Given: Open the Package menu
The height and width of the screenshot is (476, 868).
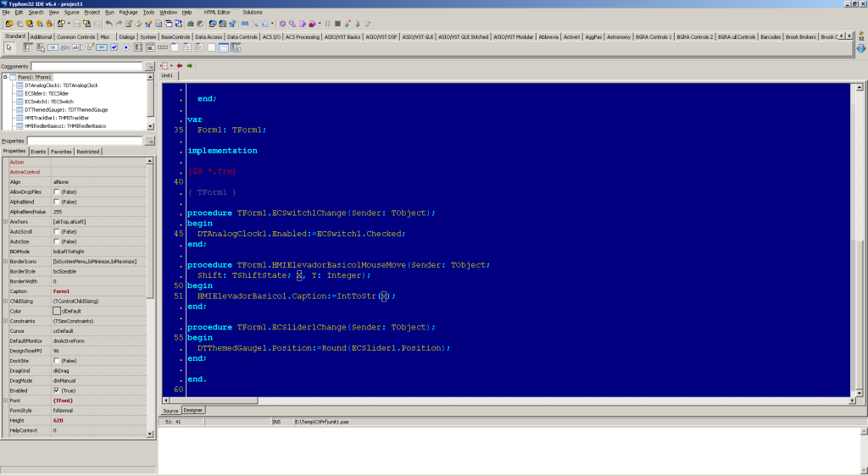Looking at the screenshot, I should [x=128, y=13].
